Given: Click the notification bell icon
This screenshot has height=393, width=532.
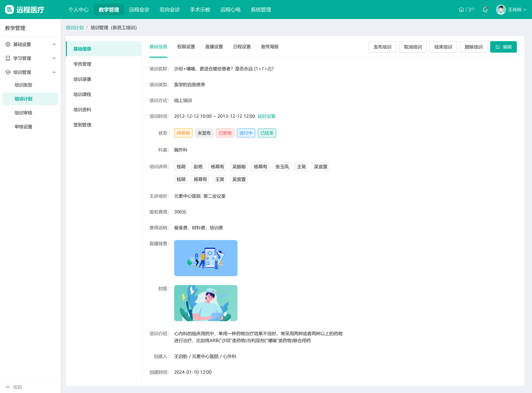Looking at the screenshot, I should click(485, 10).
